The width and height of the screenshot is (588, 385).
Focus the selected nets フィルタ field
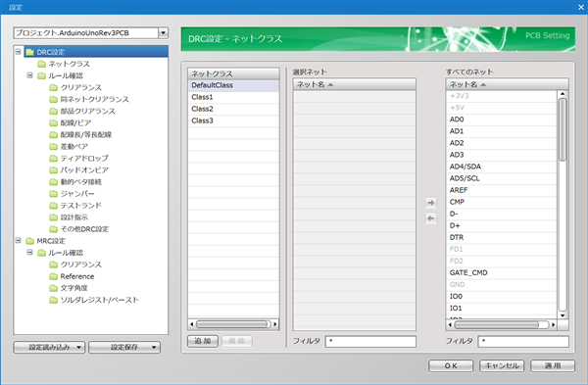tap(370, 342)
